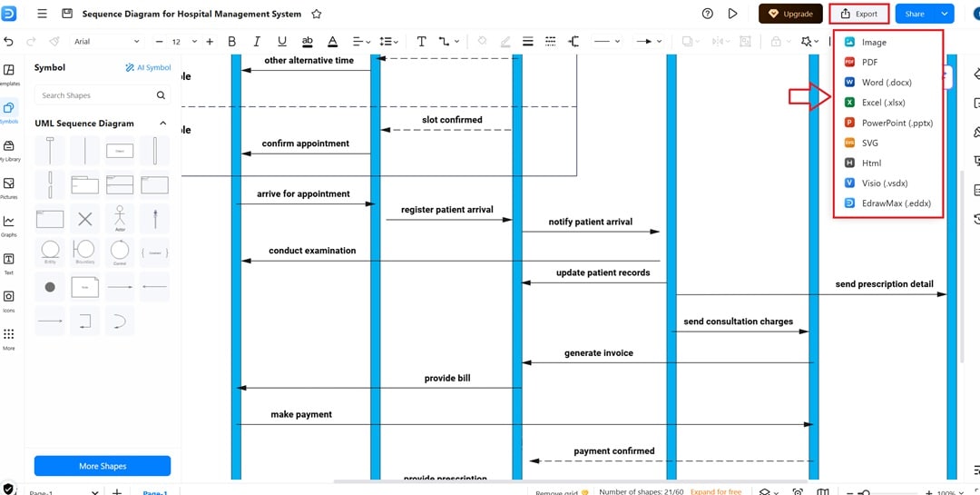Viewport: 980px width, 495px height.
Task: Select the Entity shape
Action: (x=49, y=252)
